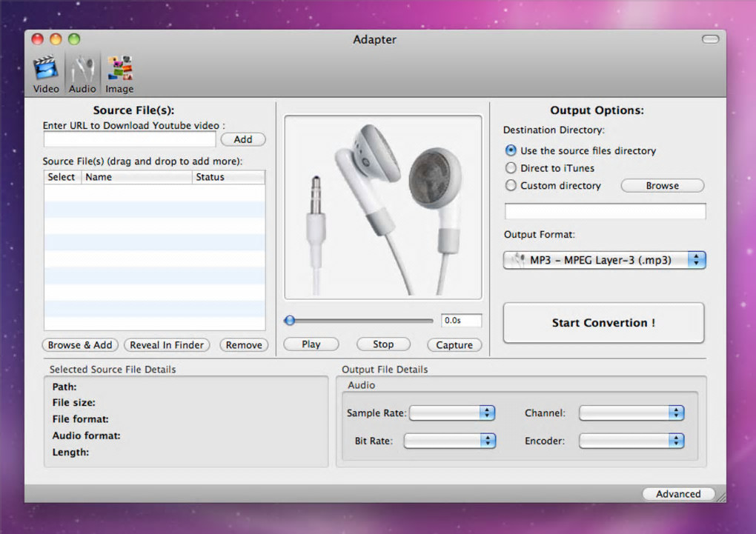This screenshot has height=534, width=756.
Task: Open the Advanced settings button
Action: [678, 494]
